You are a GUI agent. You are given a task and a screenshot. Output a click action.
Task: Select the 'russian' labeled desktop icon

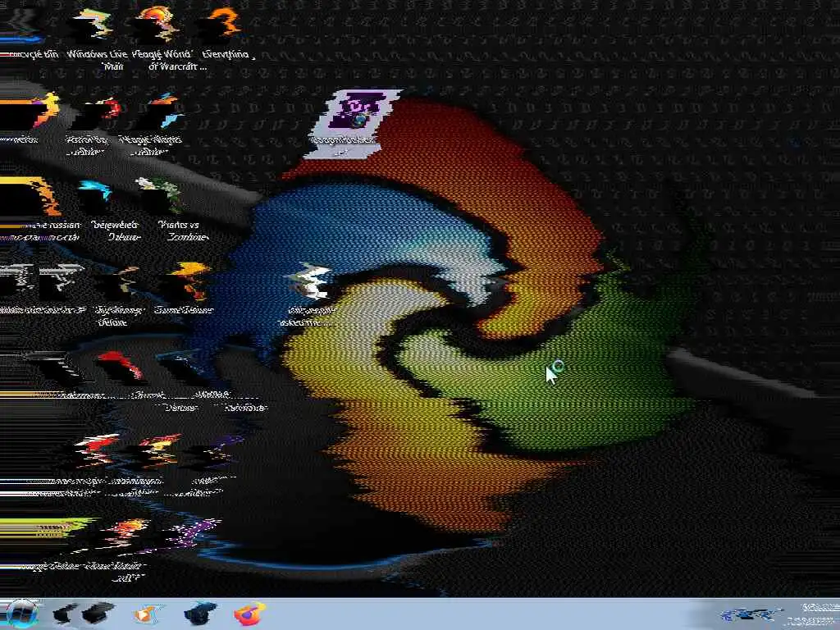tap(40, 210)
